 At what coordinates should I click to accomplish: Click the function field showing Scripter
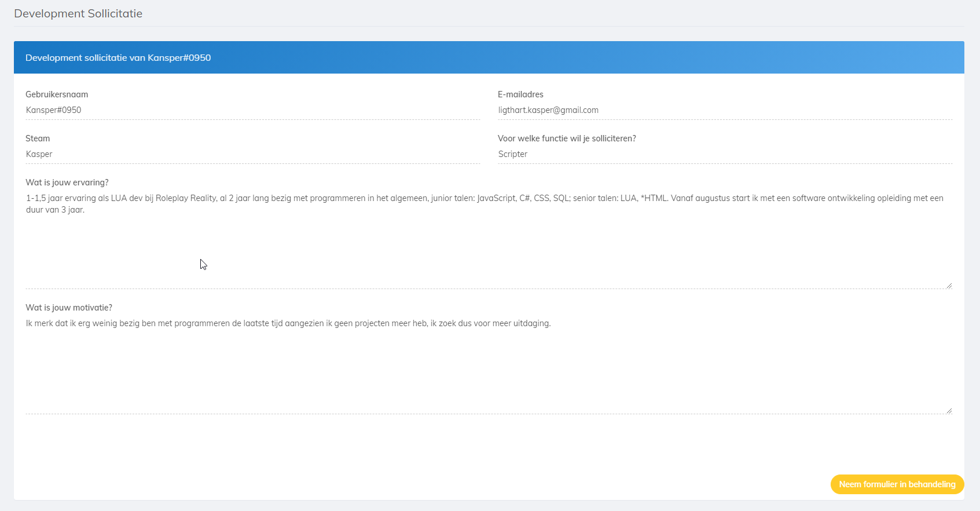click(x=725, y=154)
